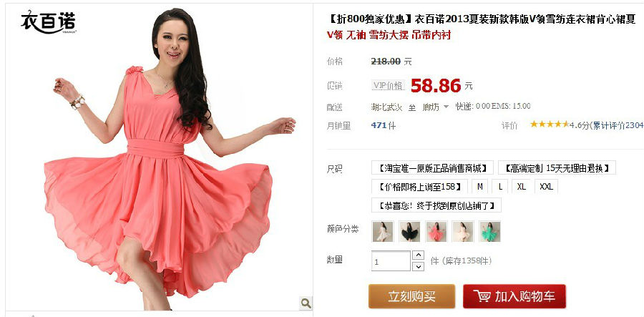Choose size XL option
This screenshot has width=644, height=317.
(522, 187)
